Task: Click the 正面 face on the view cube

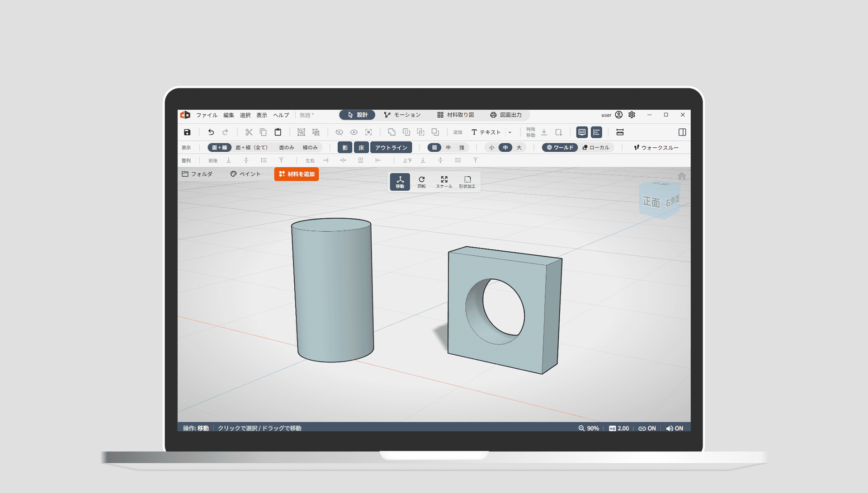Action: 651,202
